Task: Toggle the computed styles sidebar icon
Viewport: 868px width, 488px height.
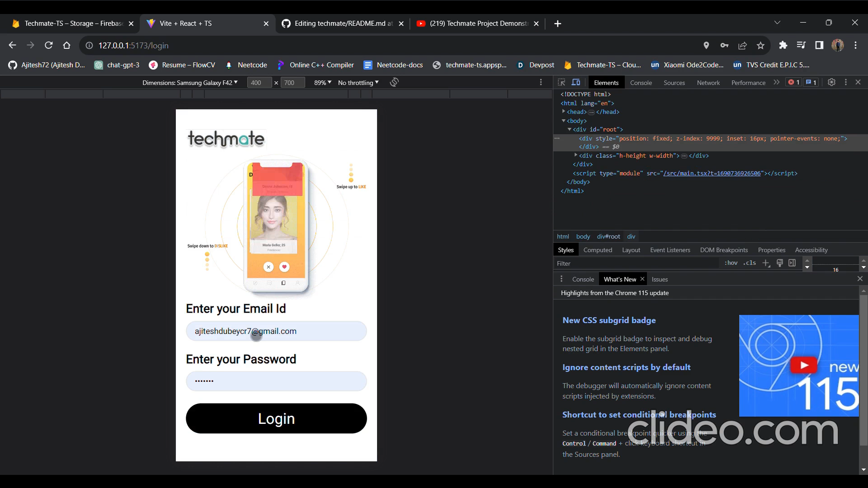Action: 792,263
